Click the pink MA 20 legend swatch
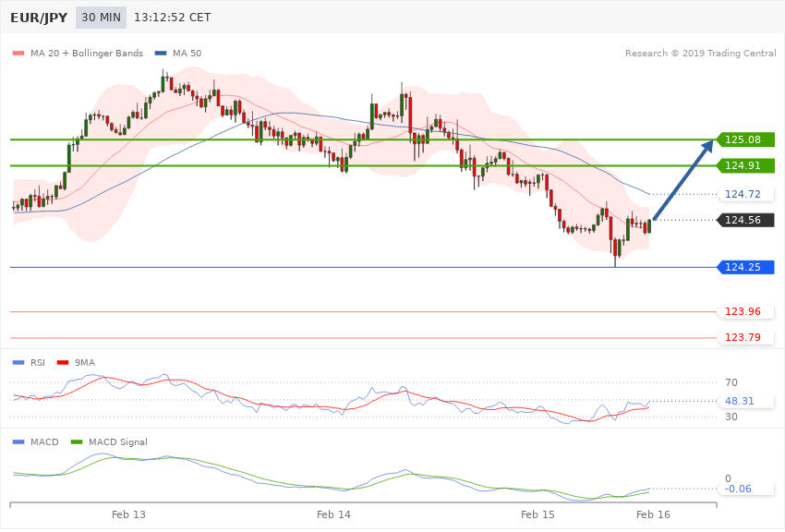 [x=18, y=53]
